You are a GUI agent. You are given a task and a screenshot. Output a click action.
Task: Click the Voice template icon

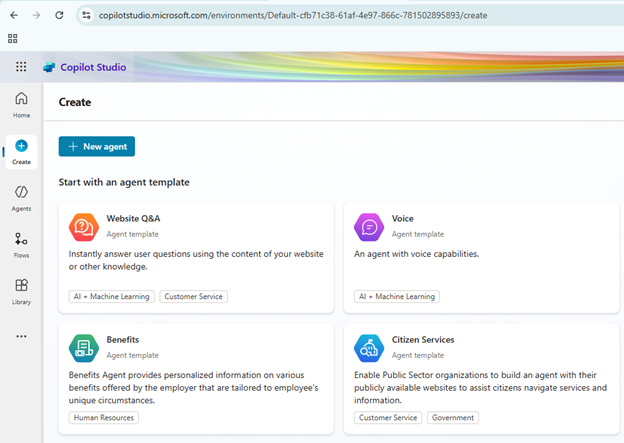pos(369,227)
